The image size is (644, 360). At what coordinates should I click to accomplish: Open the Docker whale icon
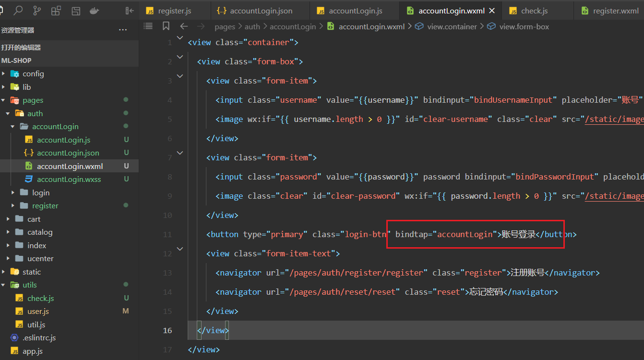[95, 11]
